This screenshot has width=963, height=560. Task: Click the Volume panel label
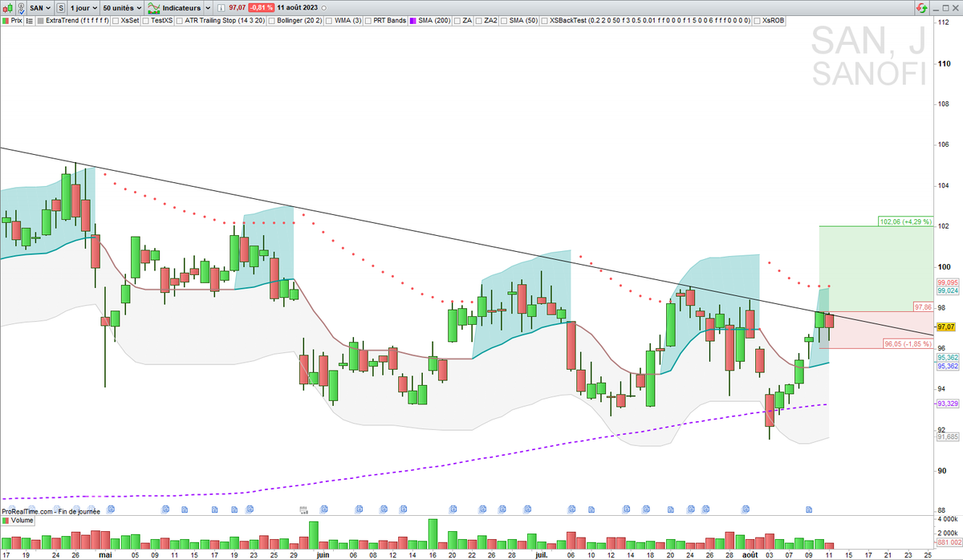click(22, 521)
